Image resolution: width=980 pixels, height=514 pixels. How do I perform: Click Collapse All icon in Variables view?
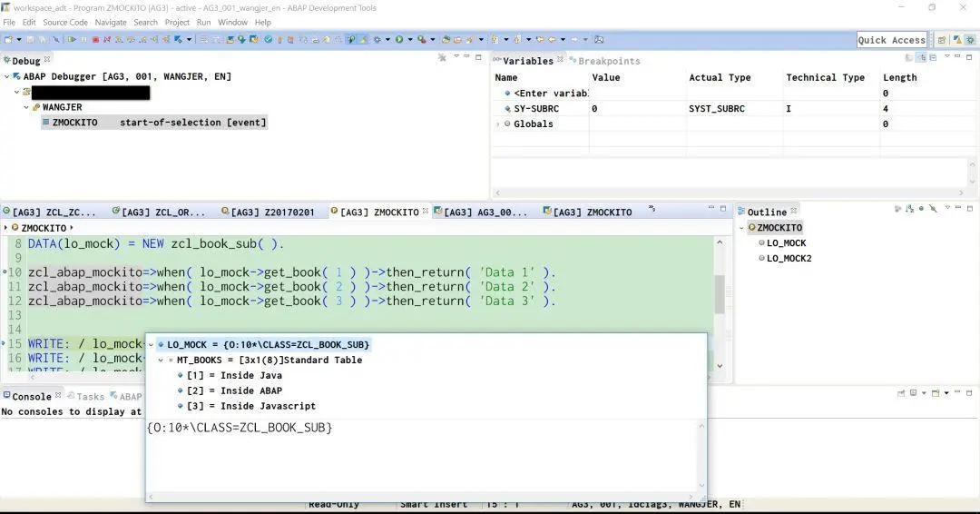pyautogui.click(x=933, y=57)
